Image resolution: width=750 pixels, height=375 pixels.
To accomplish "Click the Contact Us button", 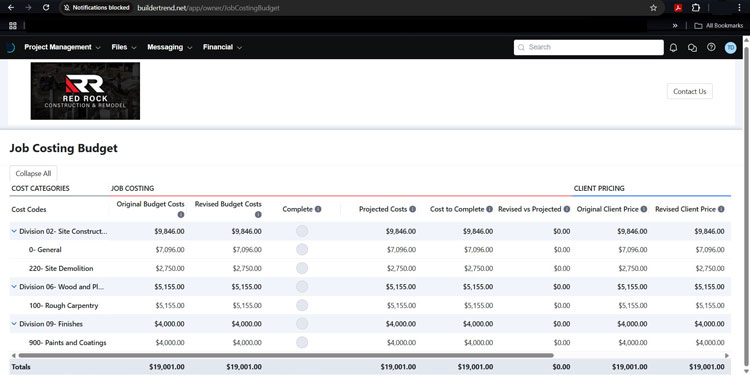I will (x=690, y=91).
